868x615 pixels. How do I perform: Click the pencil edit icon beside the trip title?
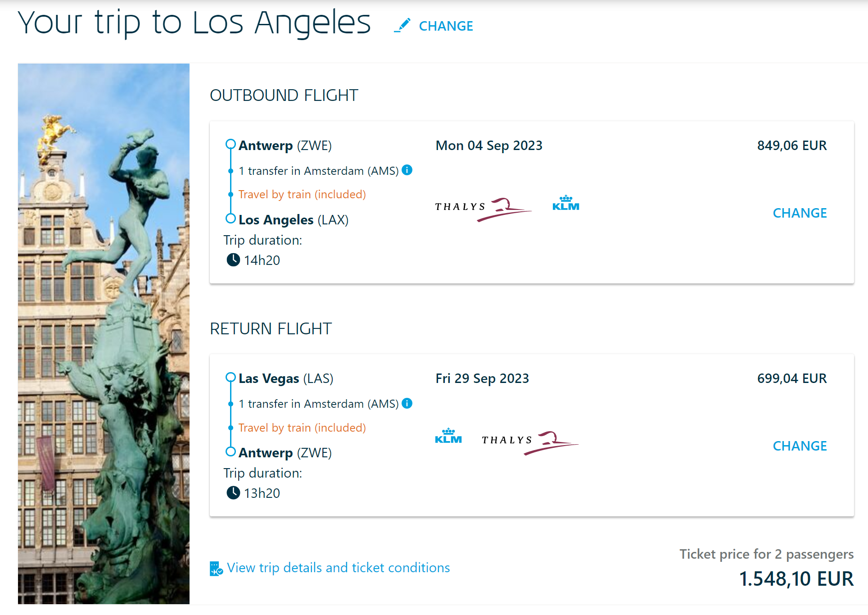point(402,26)
